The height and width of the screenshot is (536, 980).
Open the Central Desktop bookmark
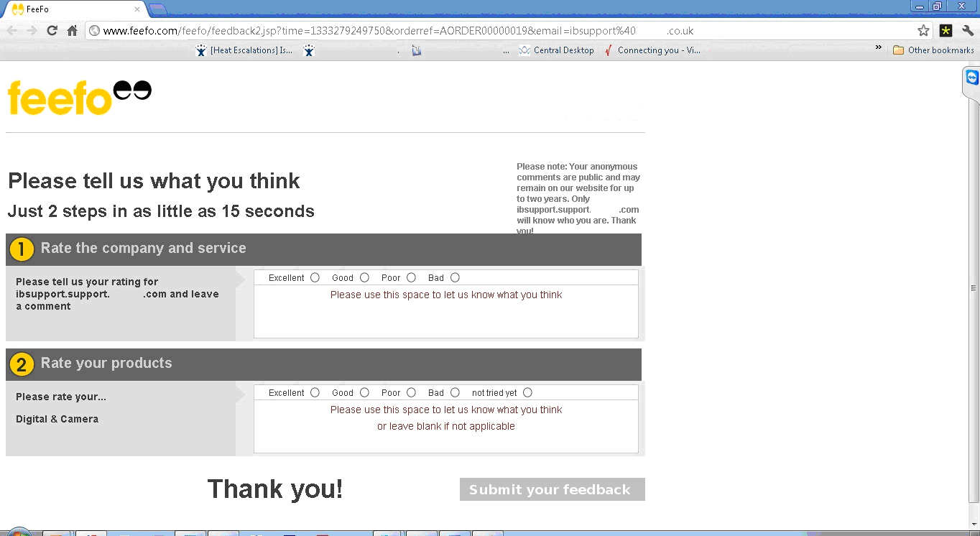pos(557,50)
